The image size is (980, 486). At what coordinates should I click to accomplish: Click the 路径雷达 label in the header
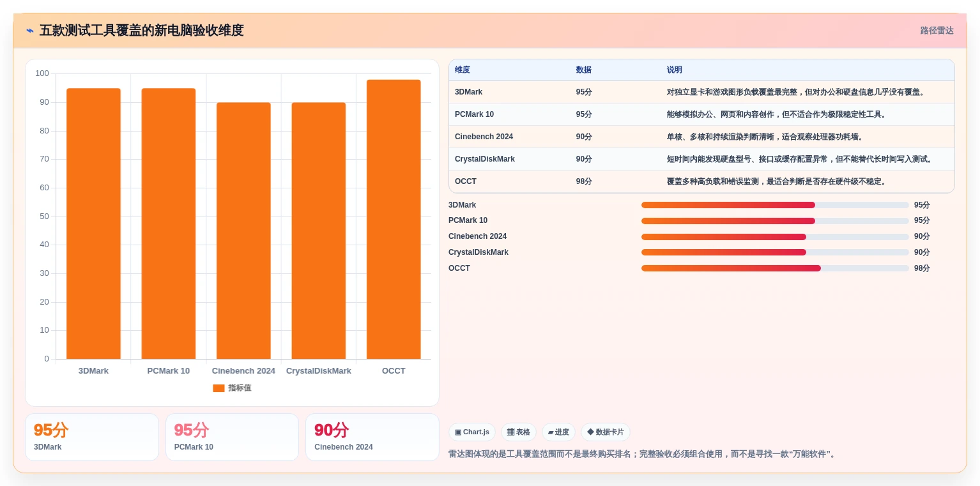click(x=937, y=31)
